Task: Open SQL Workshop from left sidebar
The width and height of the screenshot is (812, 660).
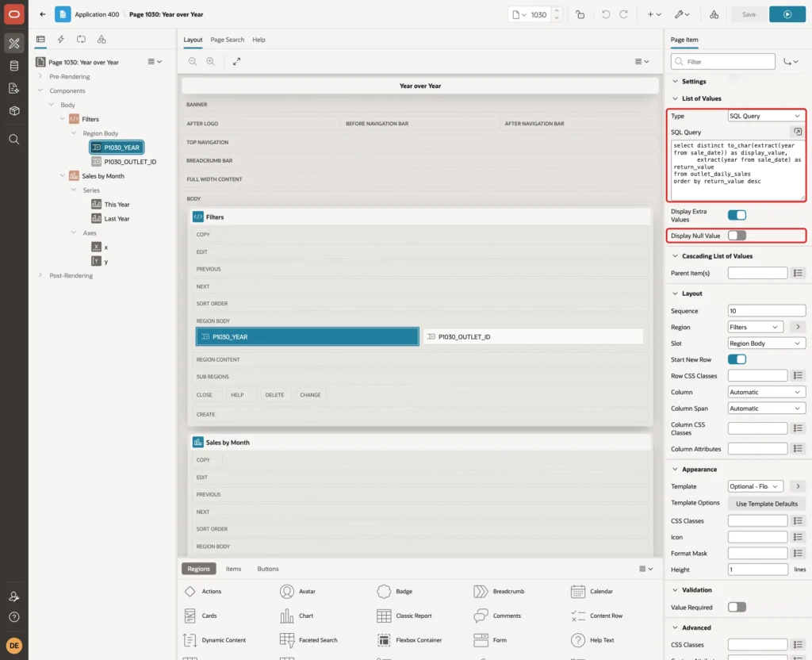Action: point(14,66)
